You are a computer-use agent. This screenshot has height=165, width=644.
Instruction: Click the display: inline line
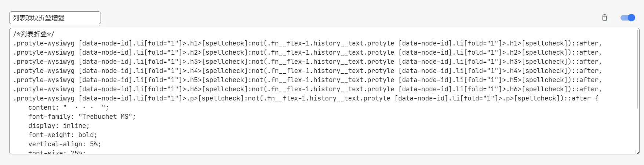click(59, 126)
